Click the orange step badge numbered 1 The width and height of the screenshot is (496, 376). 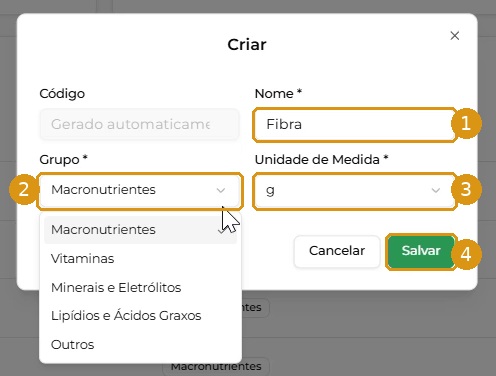(466, 124)
